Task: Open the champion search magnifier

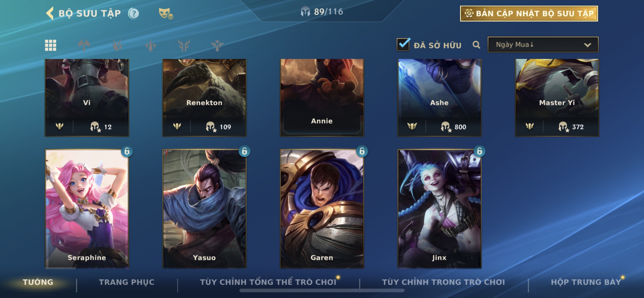Action: (x=476, y=45)
